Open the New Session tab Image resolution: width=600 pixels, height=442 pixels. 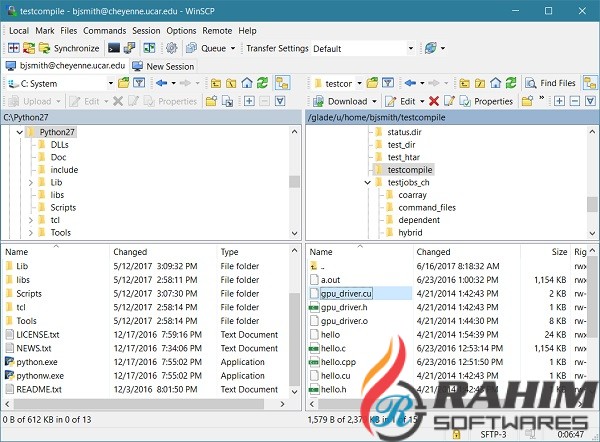pyautogui.click(x=163, y=66)
